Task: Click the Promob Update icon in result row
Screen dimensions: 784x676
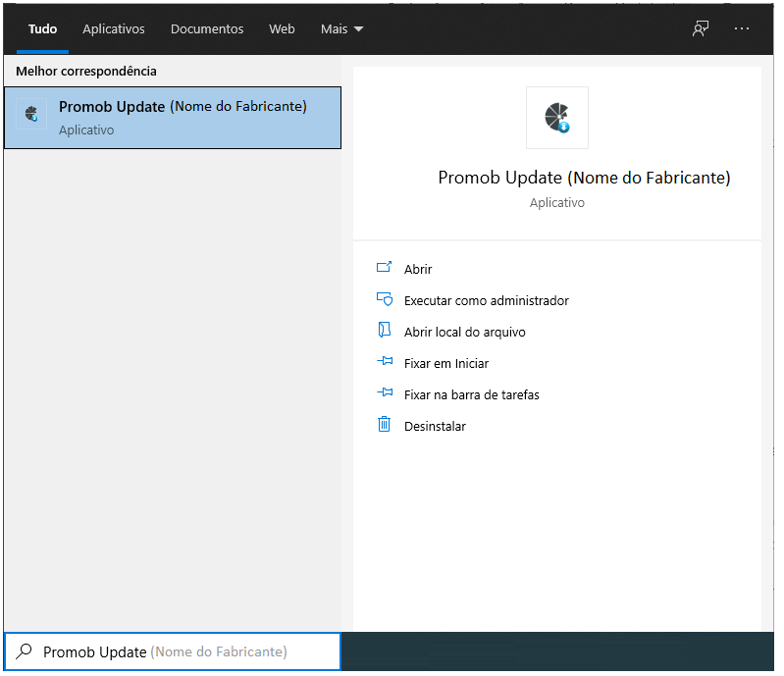Action: (x=31, y=114)
